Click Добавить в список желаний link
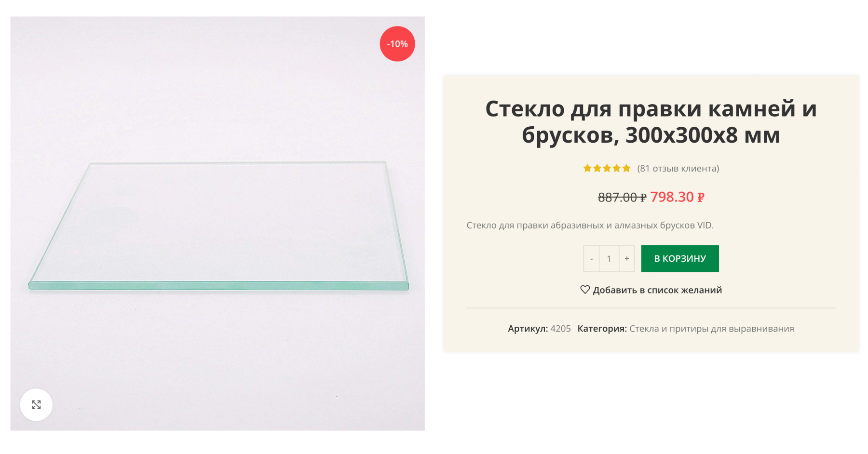The height and width of the screenshot is (454, 868). point(658,290)
